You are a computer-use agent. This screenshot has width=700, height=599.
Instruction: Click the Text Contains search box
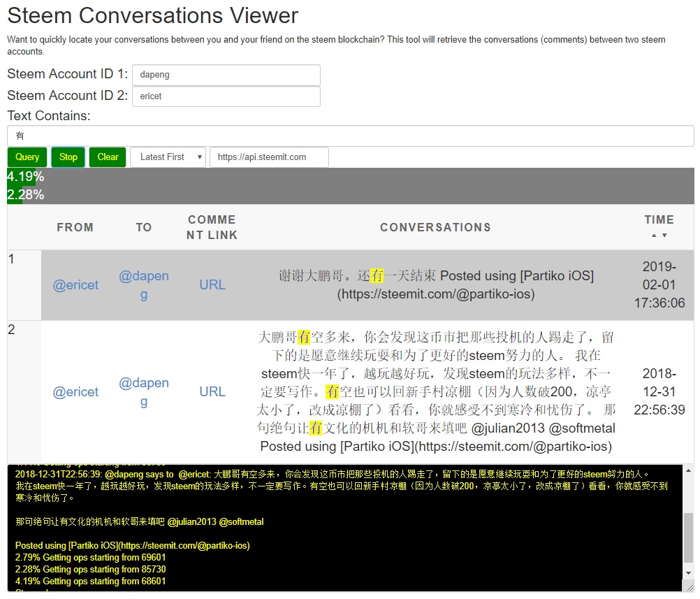point(350,136)
